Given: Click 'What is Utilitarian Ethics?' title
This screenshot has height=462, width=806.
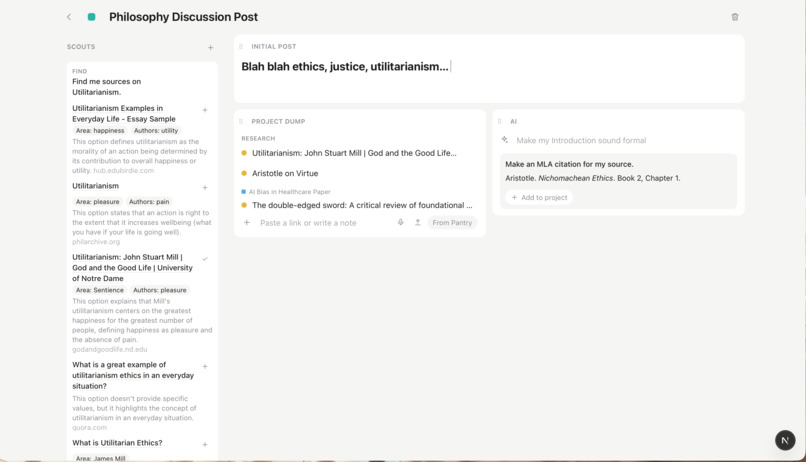Looking at the screenshot, I should (117, 443).
